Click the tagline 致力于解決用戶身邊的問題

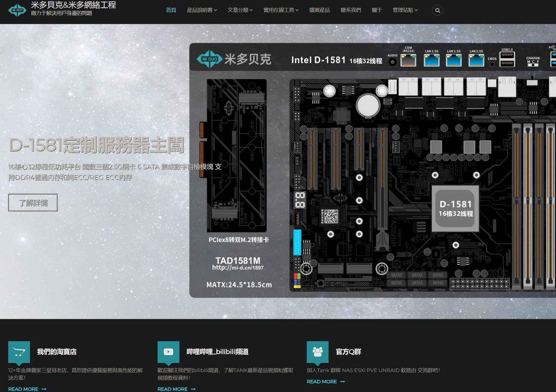point(61,13)
